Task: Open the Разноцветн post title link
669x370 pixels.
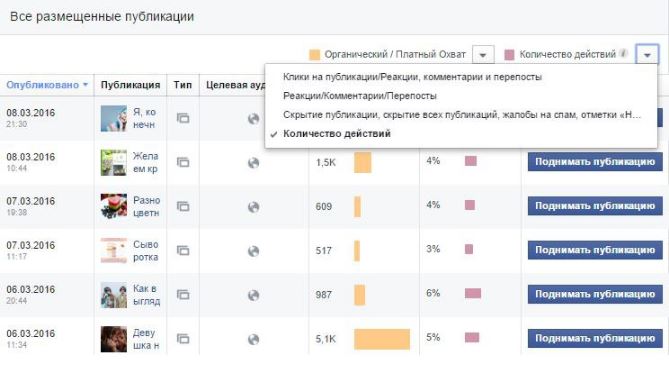Action: point(146,207)
